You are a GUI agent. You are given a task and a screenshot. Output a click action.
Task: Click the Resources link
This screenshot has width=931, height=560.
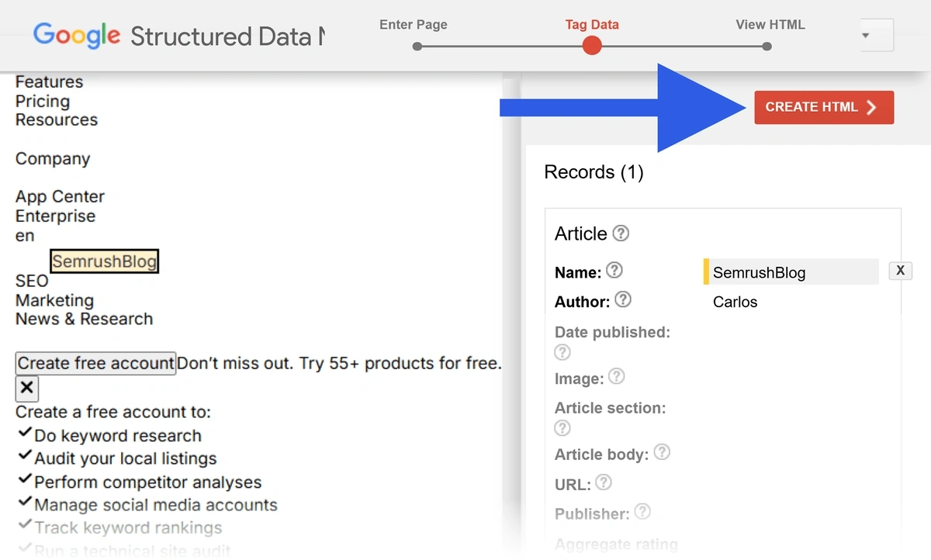[x=57, y=120]
